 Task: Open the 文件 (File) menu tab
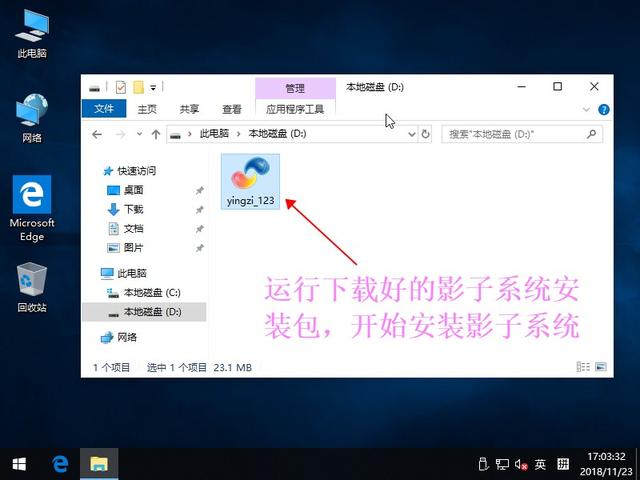[x=104, y=109]
